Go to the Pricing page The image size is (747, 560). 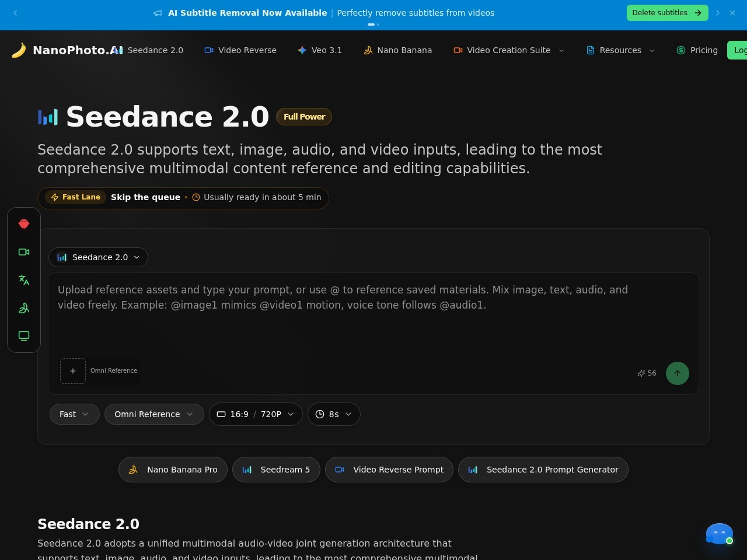click(697, 50)
